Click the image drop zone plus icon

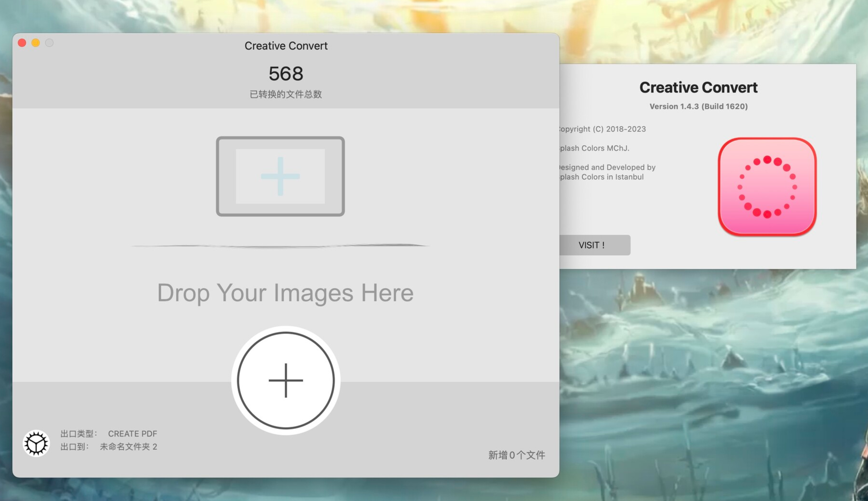pyautogui.click(x=280, y=176)
